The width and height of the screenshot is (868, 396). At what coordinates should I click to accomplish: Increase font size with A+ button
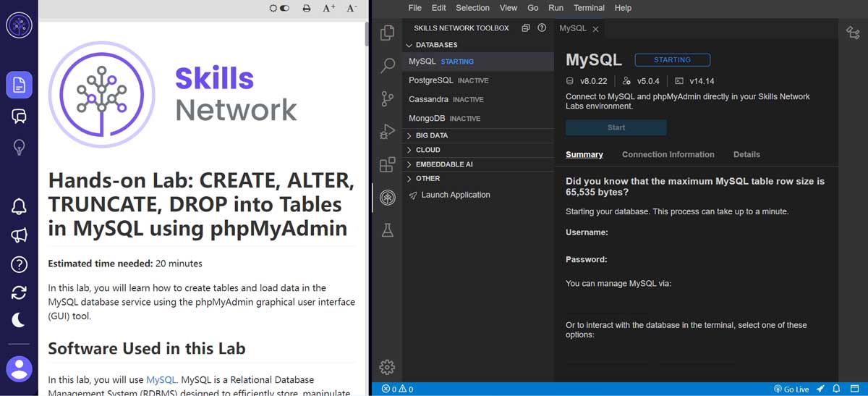tap(328, 8)
